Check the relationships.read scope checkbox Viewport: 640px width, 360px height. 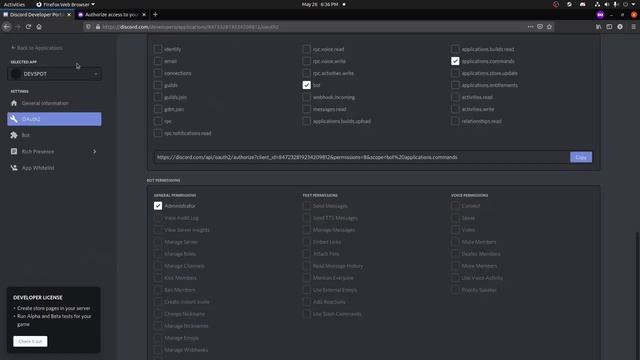[x=455, y=121]
